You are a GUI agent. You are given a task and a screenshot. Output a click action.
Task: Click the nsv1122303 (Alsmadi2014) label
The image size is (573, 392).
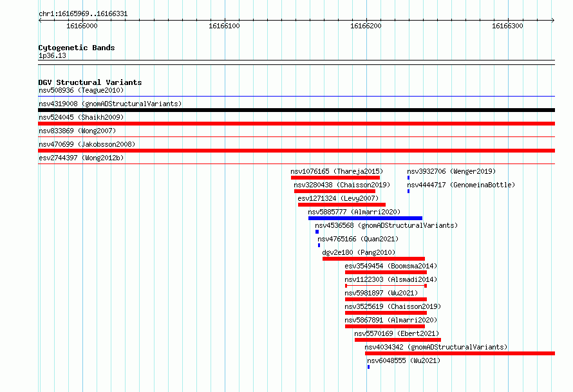tap(391, 279)
